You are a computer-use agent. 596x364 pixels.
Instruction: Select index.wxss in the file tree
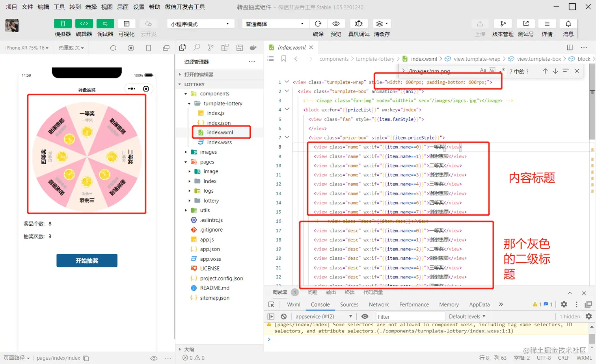pos(220,142)
